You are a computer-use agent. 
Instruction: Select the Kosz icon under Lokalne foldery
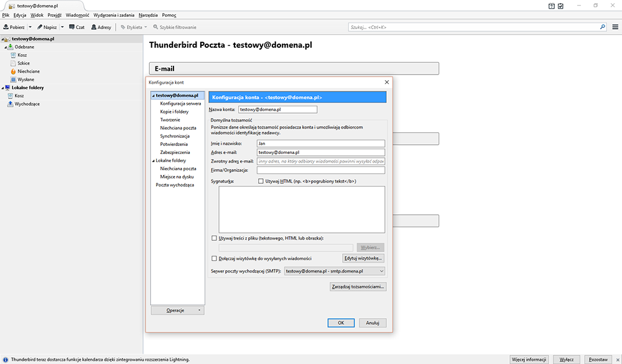point(11,96)
